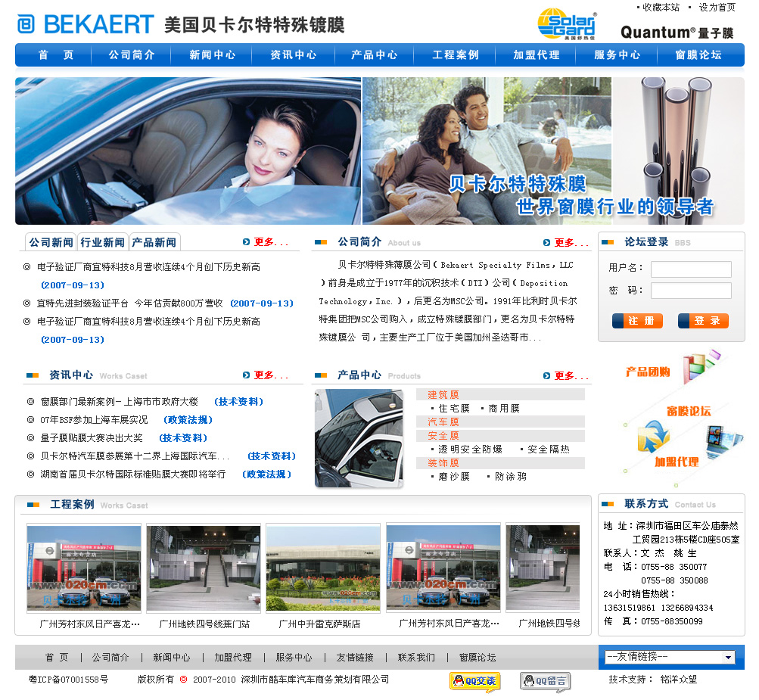This screenshot has width=759, height=700.
Task: Select 商用膜 product subcategory
Action: point(504,408)
